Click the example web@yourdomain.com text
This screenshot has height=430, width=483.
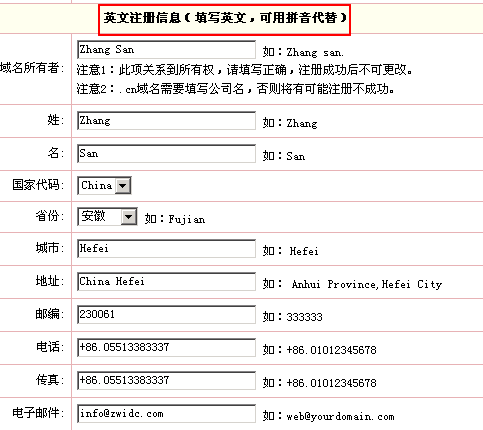point(340,416)
